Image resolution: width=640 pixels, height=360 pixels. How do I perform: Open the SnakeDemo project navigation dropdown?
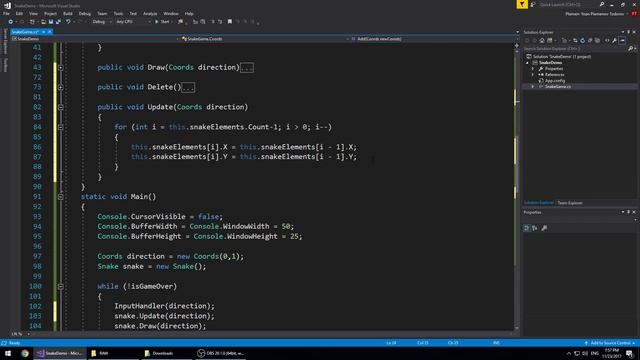[x=94, y=39]
